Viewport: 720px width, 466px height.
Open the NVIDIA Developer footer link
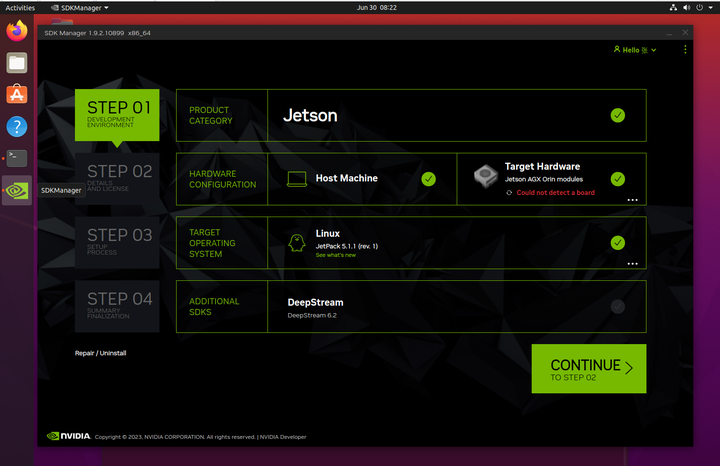point(283,437)
